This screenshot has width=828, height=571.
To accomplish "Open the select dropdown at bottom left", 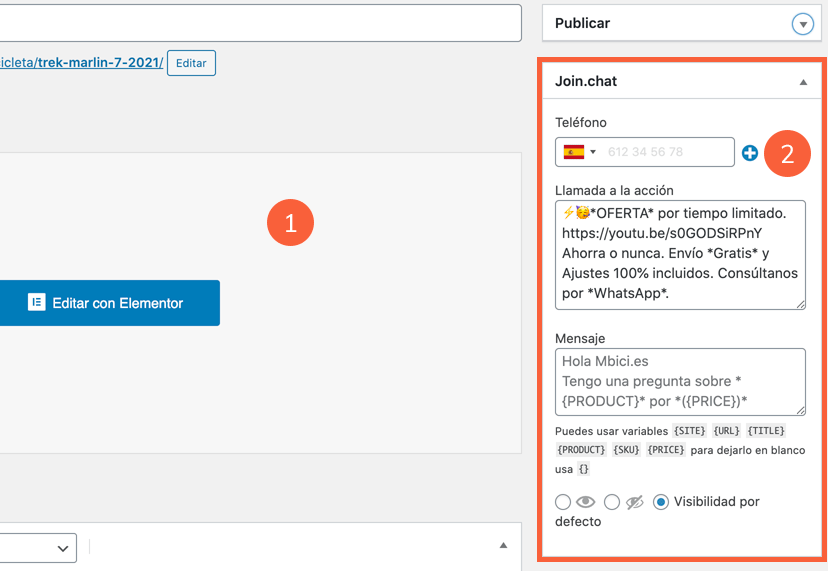I will 38,547.
